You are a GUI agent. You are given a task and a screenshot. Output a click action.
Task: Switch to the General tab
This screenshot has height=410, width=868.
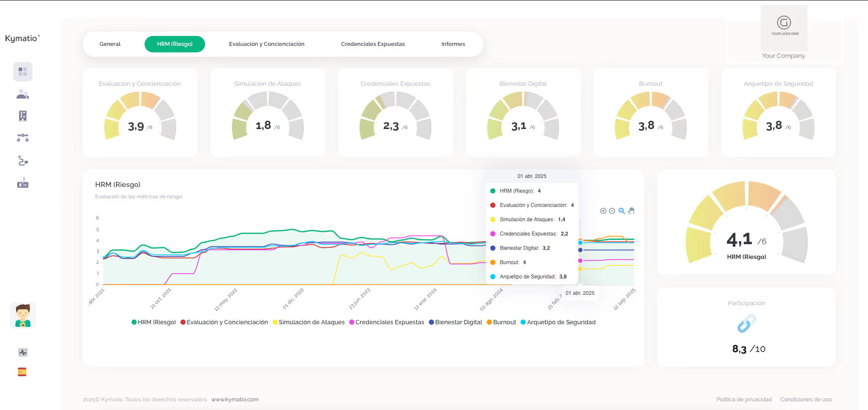pos(110,44)
